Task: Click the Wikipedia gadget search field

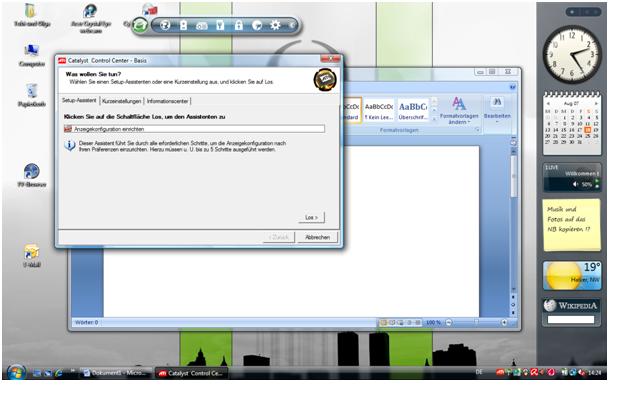Action: [571, 320]
